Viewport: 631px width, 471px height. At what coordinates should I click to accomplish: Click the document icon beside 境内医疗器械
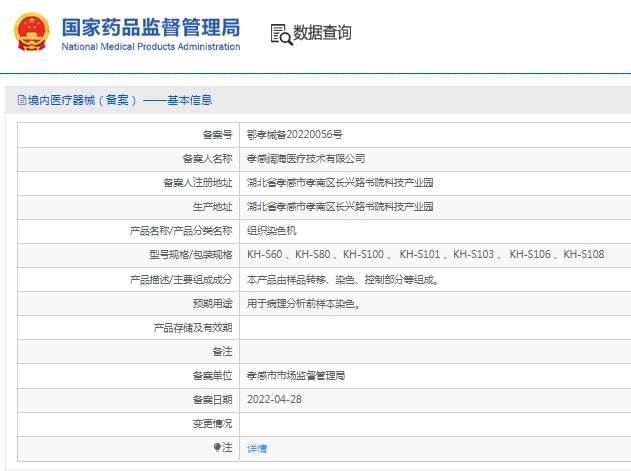pyautogui.click(x=22, y=100)
